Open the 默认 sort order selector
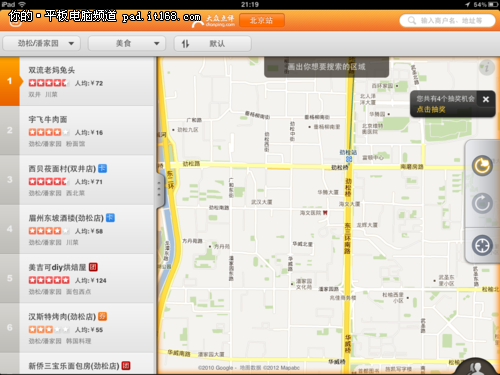 pyautogui.click(x=213, y=43)
